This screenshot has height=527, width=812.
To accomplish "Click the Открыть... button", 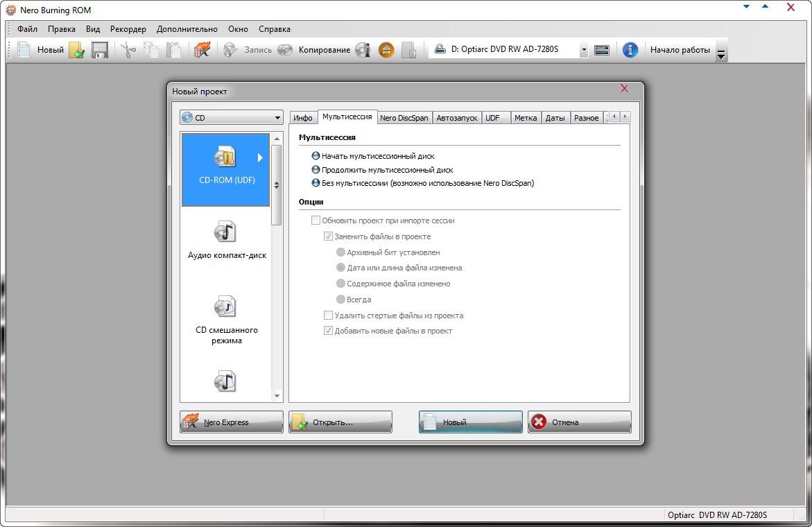I will click(340, 422).
